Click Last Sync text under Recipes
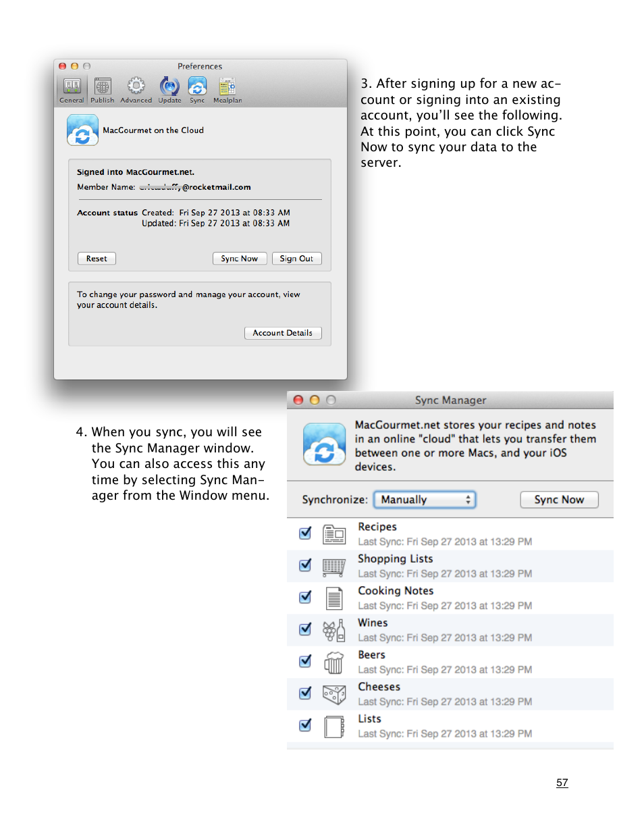644x834 pixels. [x=445, y=542]
